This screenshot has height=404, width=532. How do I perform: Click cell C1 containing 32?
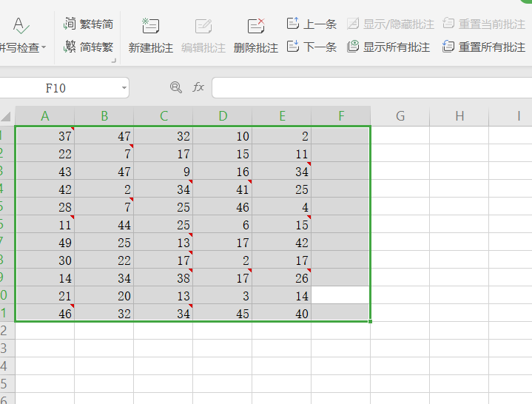pos(164,135)
